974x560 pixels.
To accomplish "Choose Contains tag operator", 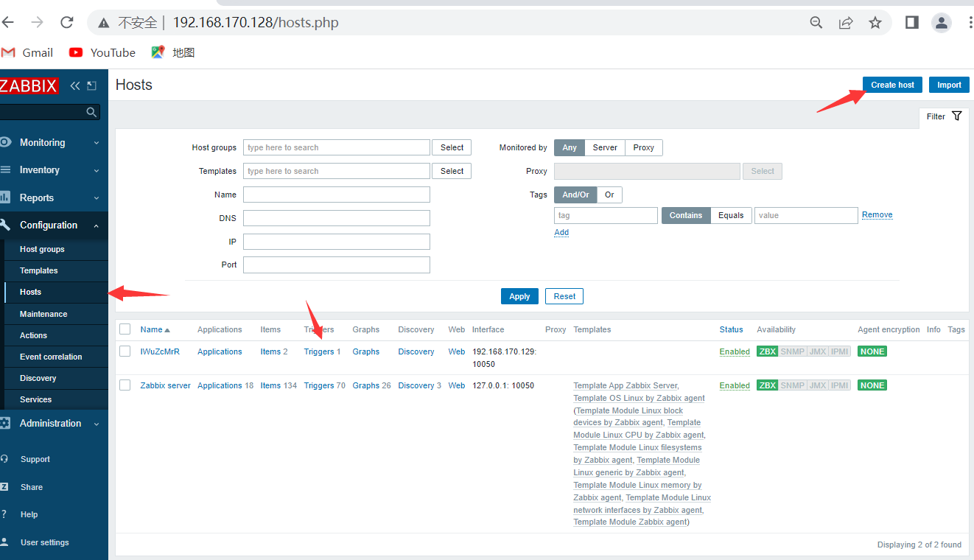I will tap(686, 215).
